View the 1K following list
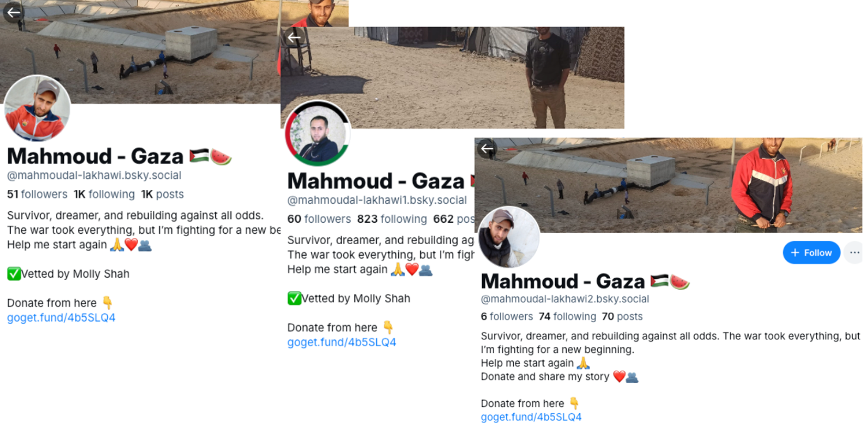868x426 pixels. point(104,195)
